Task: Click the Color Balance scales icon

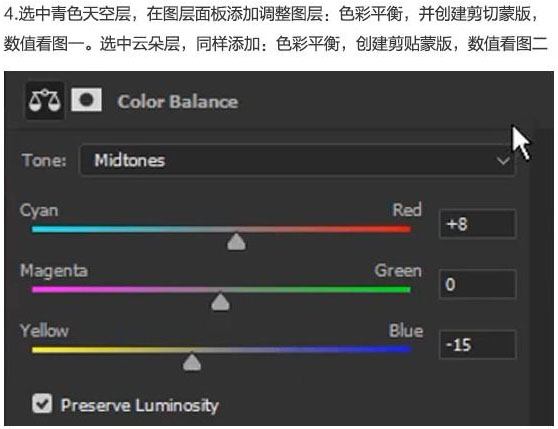Action: tap(45, 101)
